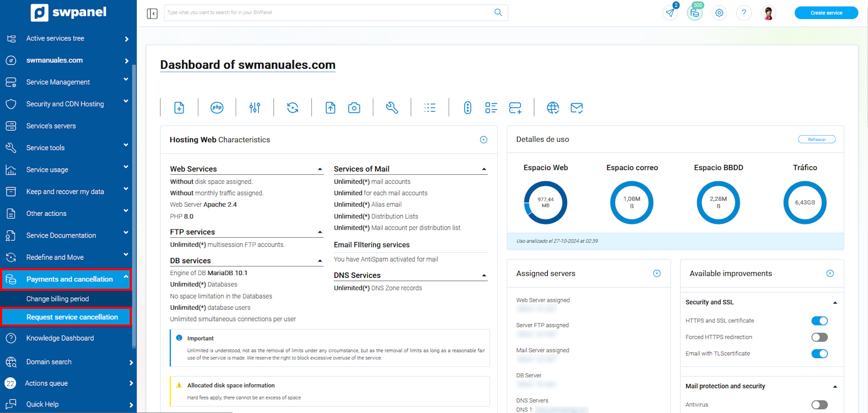Click the PHP settings icon in toolbar
Viewport: 868px width, 413px height.
coord(217,107)
